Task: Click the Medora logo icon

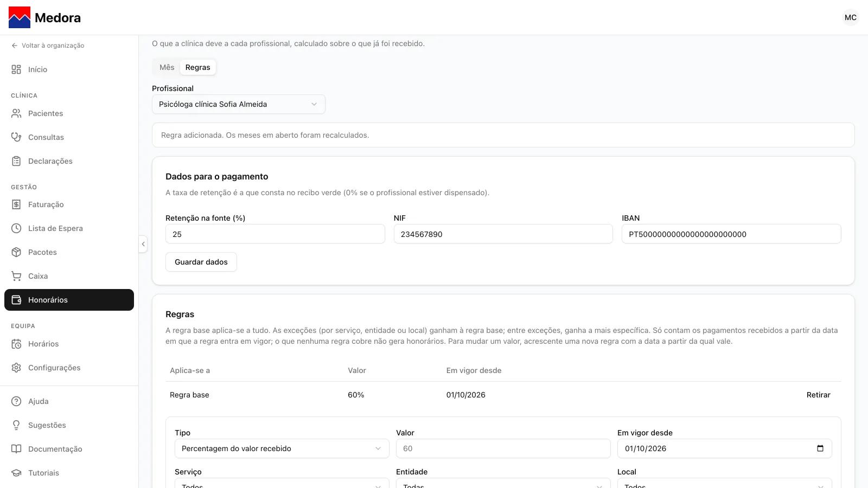Action: click(20, 17)
